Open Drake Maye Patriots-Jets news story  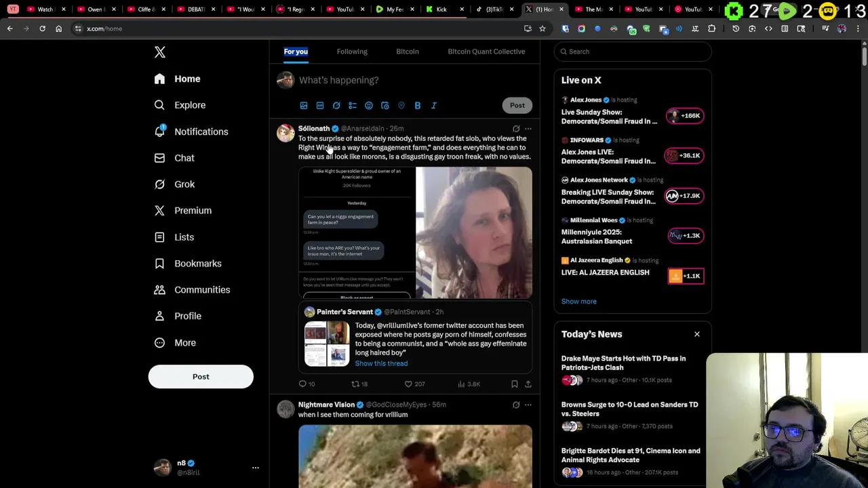(x=633, y=369)
